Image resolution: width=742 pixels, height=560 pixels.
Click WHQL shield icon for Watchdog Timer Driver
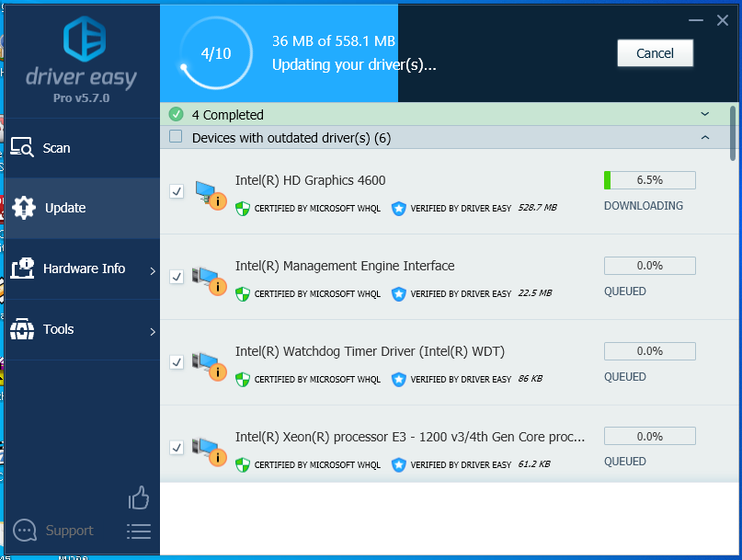pos(243,379)
